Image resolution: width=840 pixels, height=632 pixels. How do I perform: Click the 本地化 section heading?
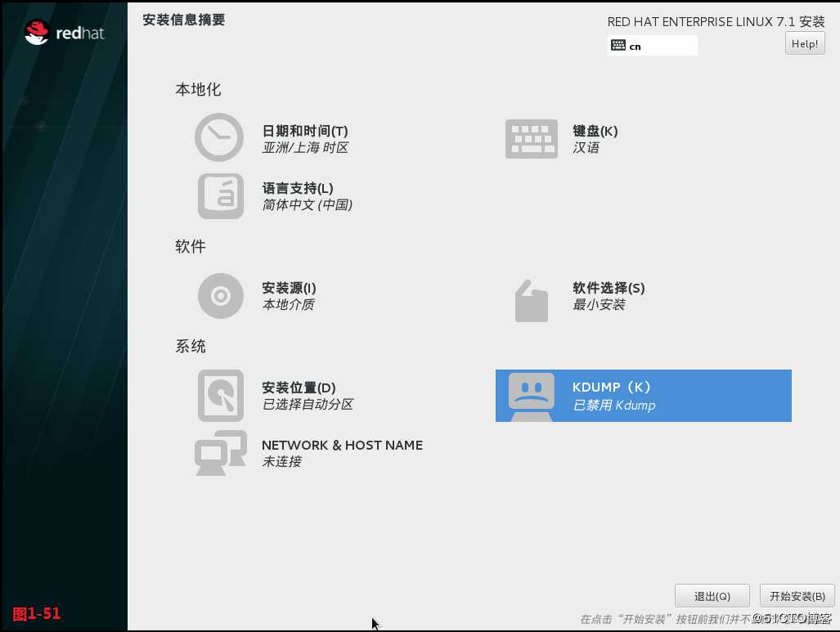(198, 89)
